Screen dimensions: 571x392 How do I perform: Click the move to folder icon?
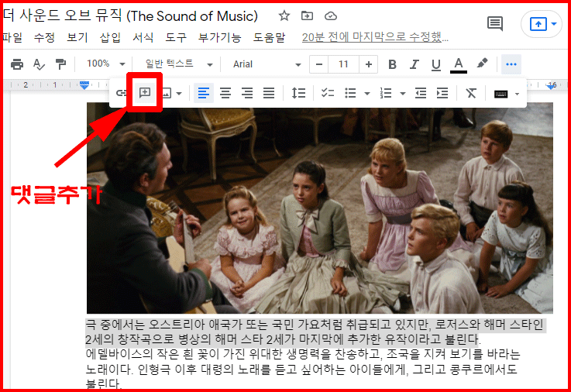tap(307, 16)
